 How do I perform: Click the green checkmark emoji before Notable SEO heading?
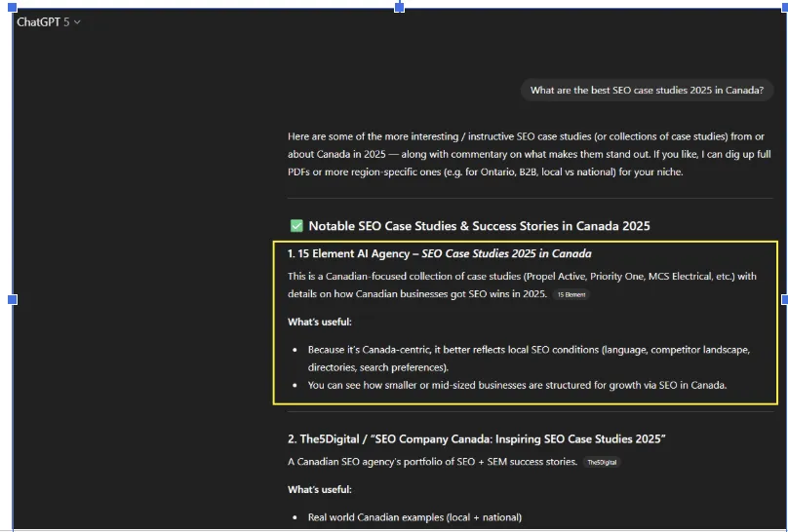[296, 226]
